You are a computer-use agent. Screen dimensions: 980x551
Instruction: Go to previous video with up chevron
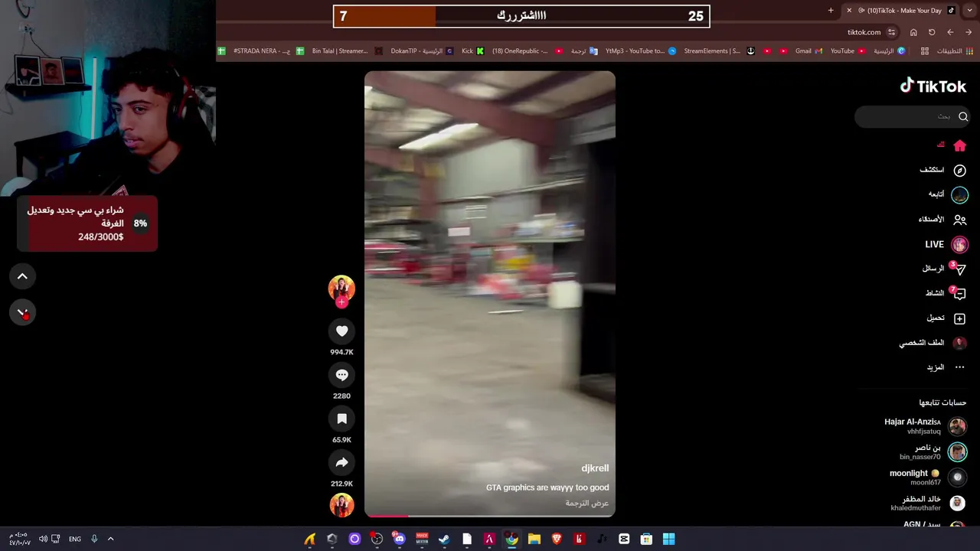[22, 276]
